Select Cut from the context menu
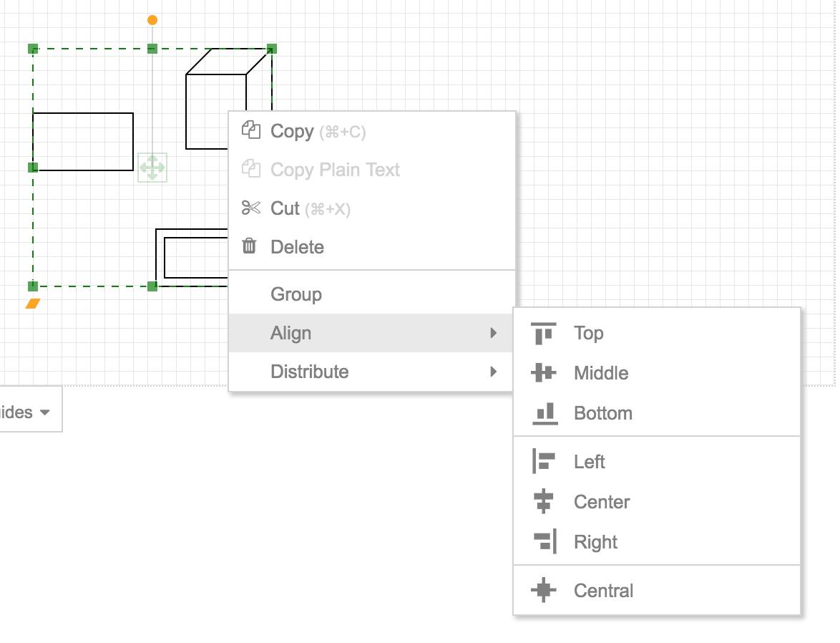The width and height of the screenshot is (840, 643). pyautogui.click(x=372, y=208)
